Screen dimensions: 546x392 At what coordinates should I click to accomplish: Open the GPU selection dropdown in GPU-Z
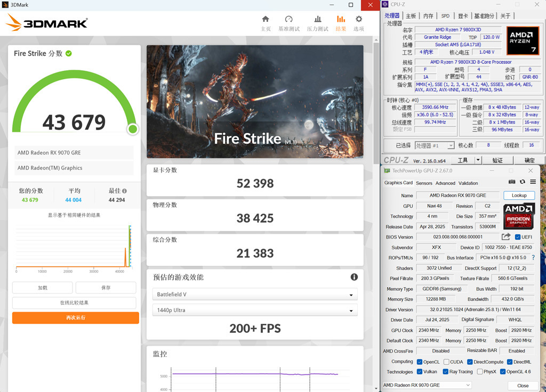pos(427,385)
